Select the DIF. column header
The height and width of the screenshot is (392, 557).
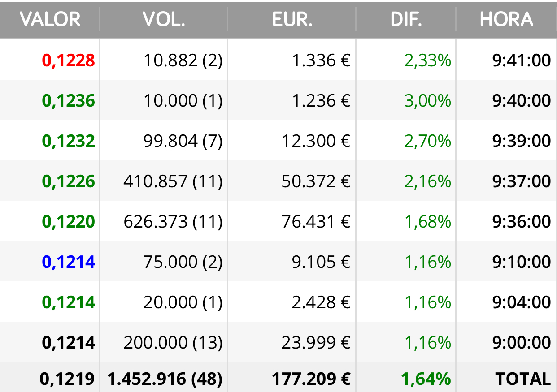[x=406, y=19]
